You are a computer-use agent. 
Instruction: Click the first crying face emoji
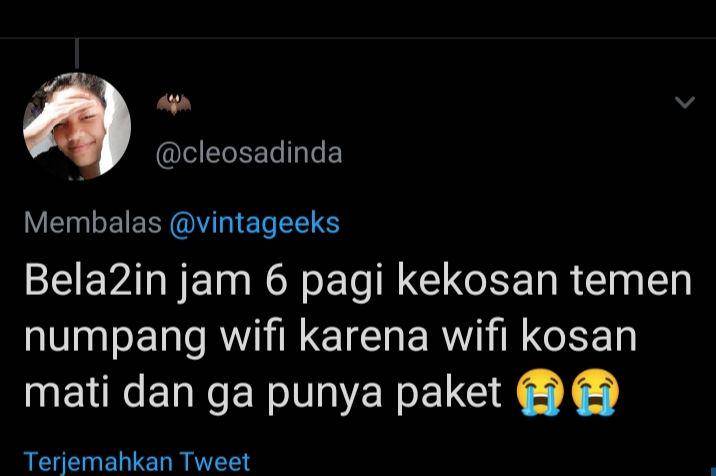(x=540, y=392)
